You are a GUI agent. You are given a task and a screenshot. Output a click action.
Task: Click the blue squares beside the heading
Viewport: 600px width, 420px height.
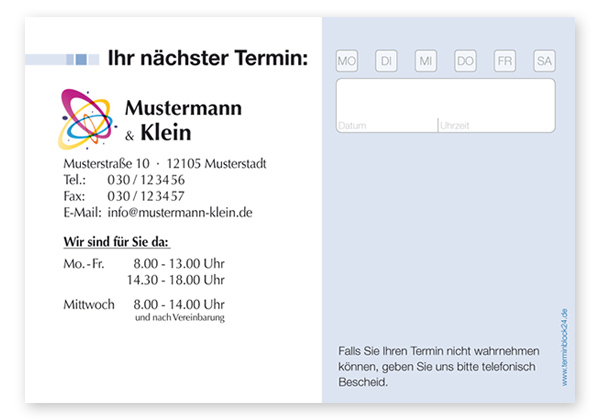point(77,59)
